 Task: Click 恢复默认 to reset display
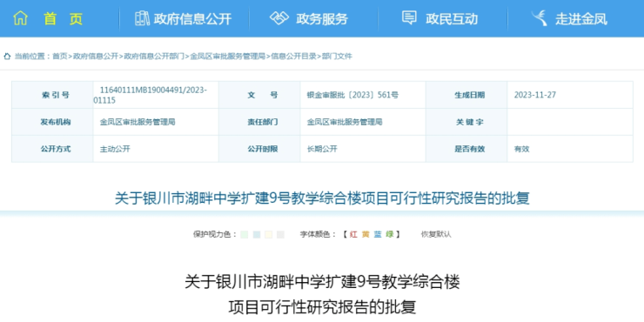[436, 234]
